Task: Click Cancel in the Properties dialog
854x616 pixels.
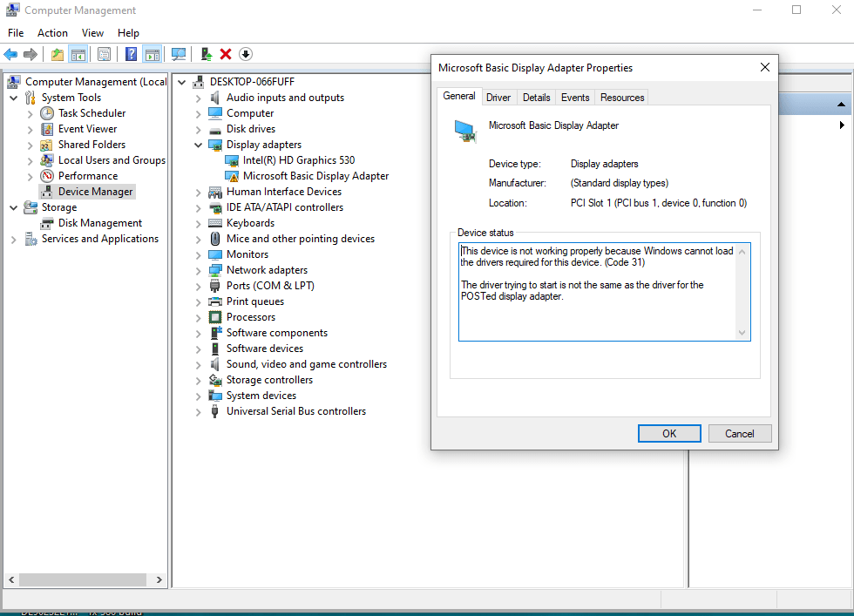Action: [x=740, y=434]
